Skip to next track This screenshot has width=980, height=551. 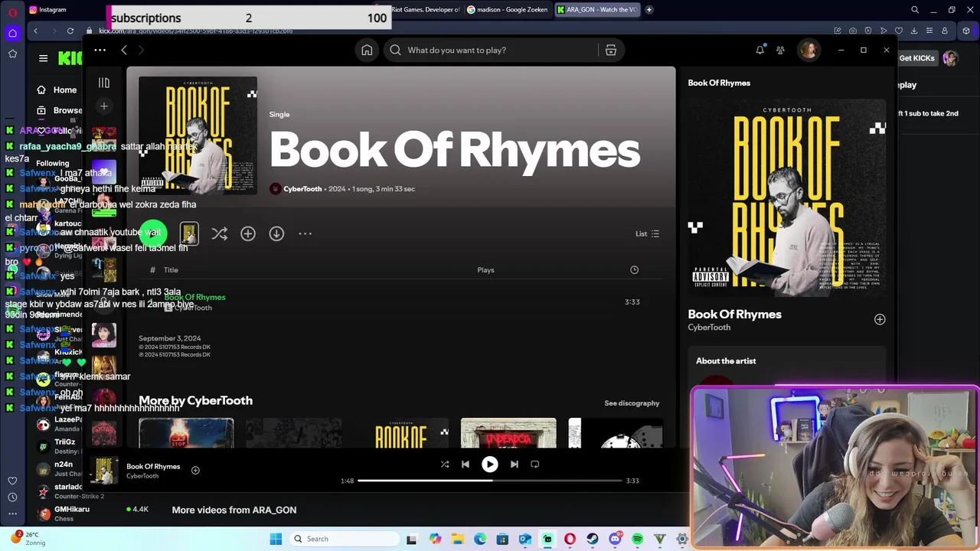pyautogui.click(x=514, y=464)
